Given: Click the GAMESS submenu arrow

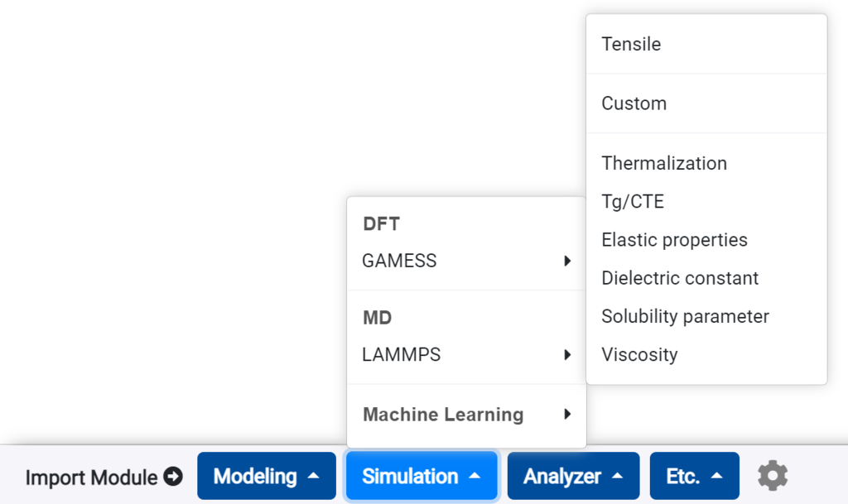Looking at the screenshot, I should coord(568,261).
